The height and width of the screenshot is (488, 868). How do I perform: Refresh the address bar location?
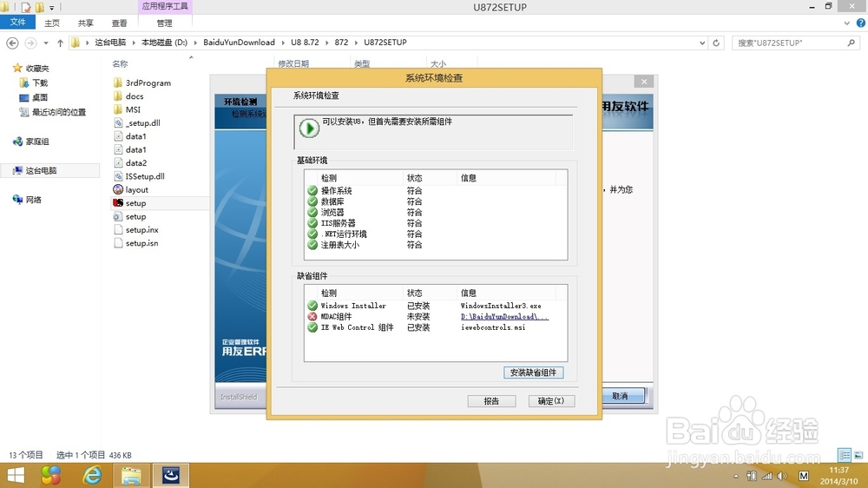click(x=716, y=43)
